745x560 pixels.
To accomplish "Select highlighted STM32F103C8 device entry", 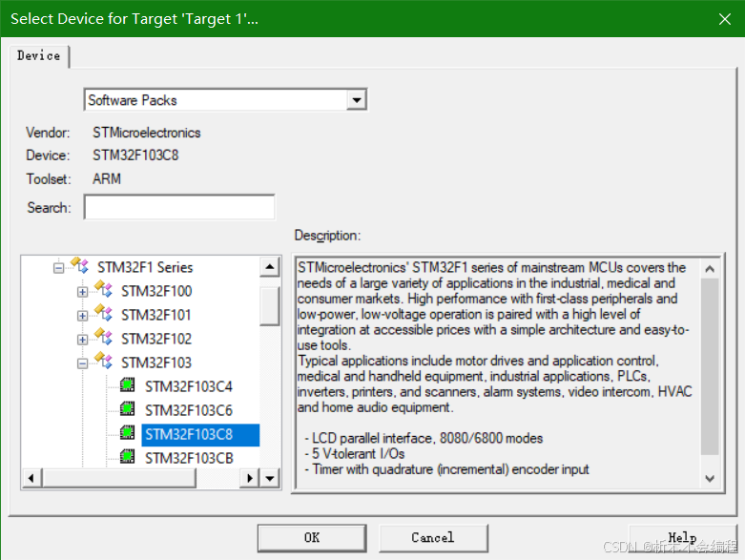I will (200, 435).
